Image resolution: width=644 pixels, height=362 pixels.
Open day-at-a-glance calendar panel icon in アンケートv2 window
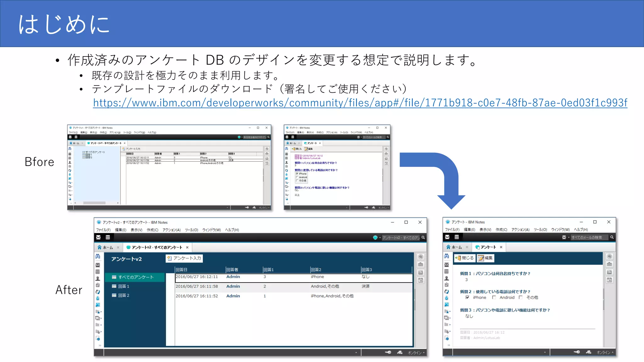pos(421,280)
